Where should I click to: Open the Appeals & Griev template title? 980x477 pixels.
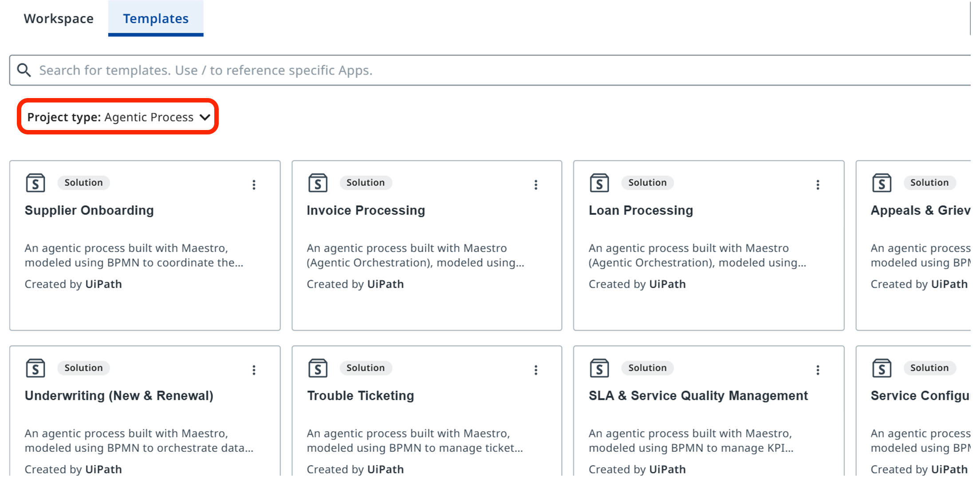coord(921,210)
